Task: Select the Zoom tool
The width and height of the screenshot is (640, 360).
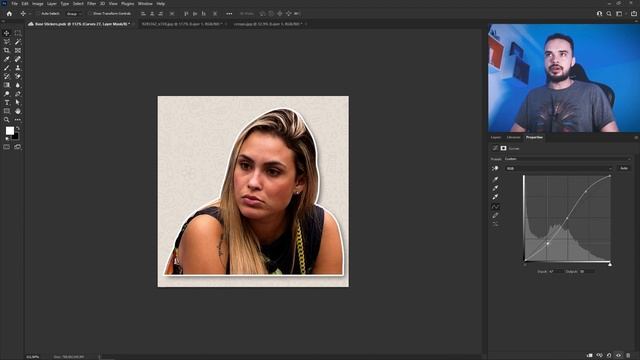Action: coord(7,120)
